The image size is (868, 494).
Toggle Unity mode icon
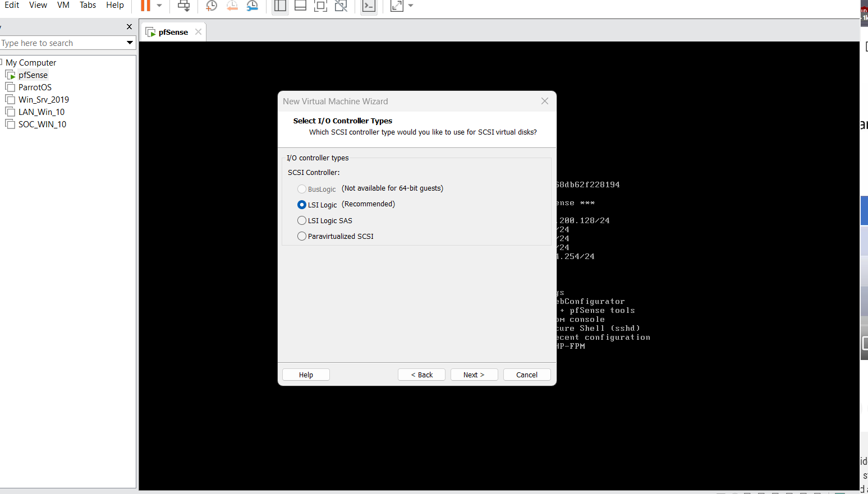[341, 6]
